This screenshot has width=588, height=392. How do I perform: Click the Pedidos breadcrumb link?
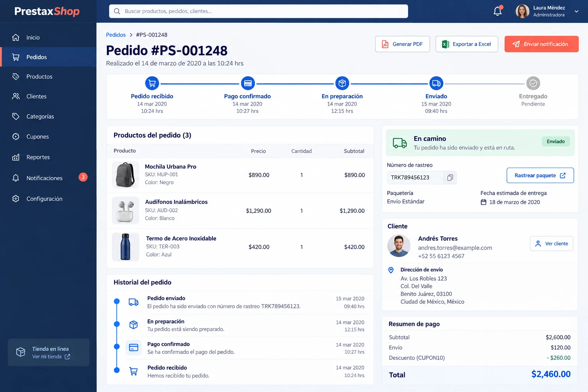116,35
